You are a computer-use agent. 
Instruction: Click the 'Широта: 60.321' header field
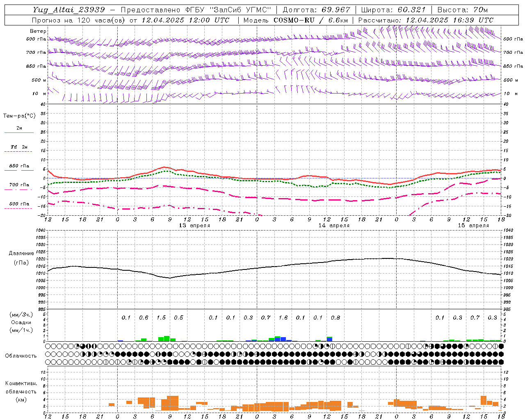click(x=393, y=10)
